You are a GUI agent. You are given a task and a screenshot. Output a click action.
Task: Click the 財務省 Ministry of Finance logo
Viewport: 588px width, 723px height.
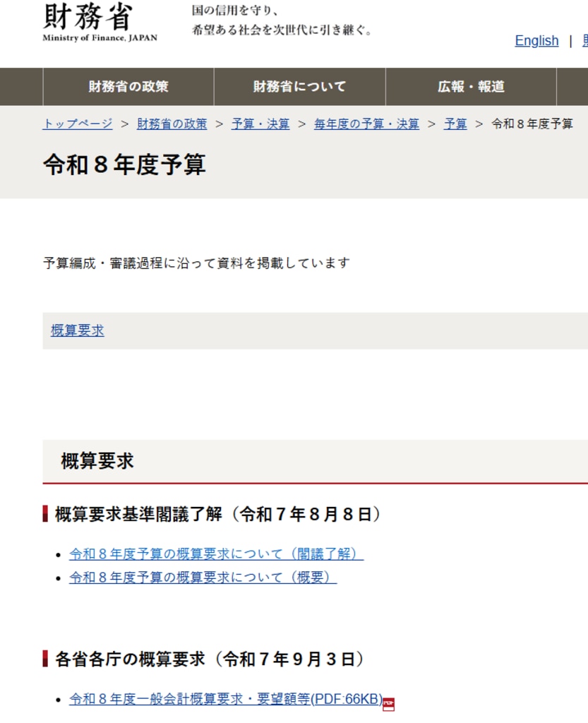[100, 23]
